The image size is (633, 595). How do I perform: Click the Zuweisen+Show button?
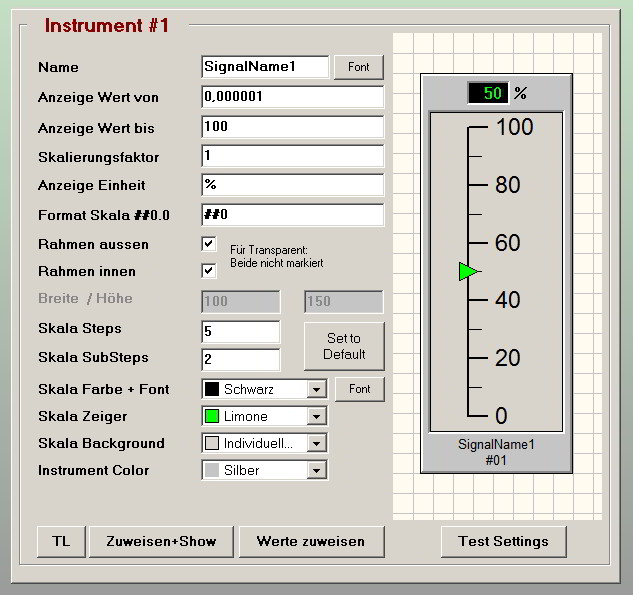point(161,541)
